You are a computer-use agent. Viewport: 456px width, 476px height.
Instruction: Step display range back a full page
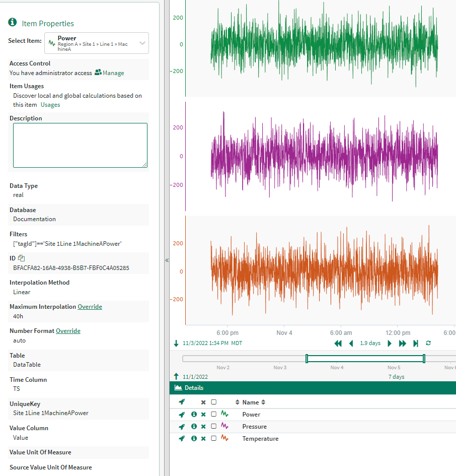[338, 344]
